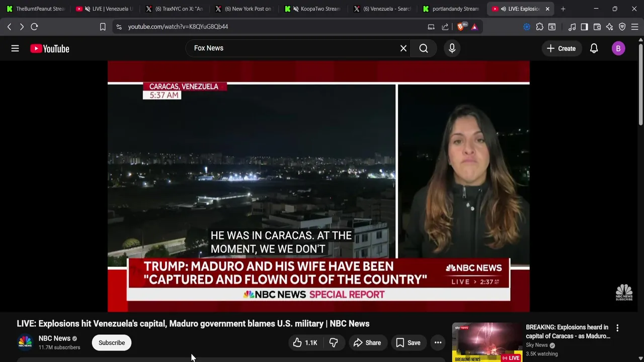
Task: Open the NBC News channel name link
Action: click(x=54, y=338)
